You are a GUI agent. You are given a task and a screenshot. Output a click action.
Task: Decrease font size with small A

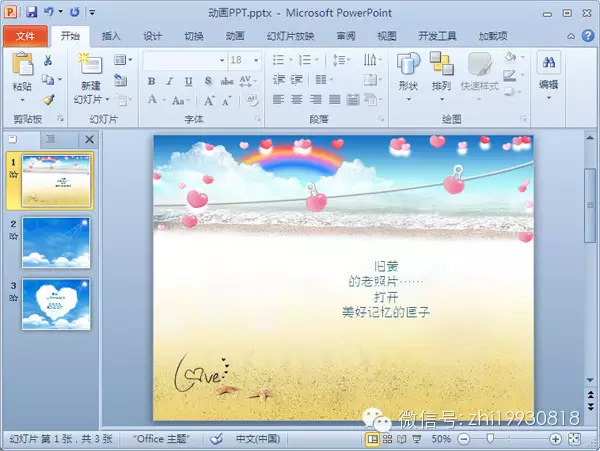(227, 101)
